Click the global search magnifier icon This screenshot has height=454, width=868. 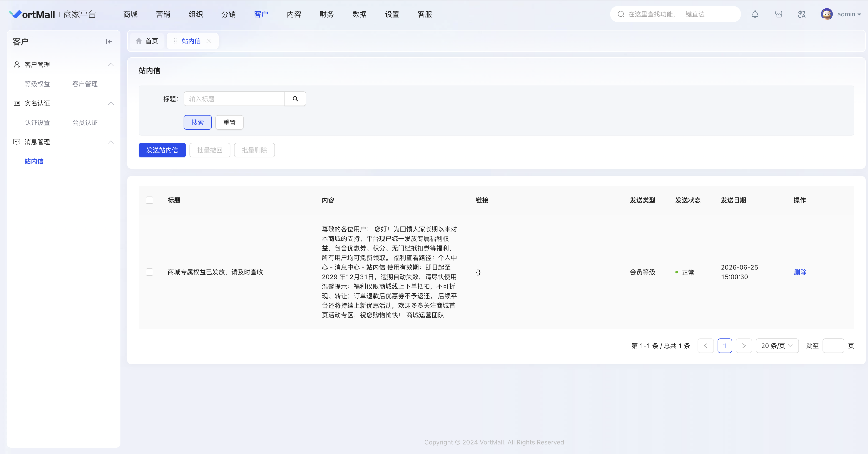[x=621, y=14]
